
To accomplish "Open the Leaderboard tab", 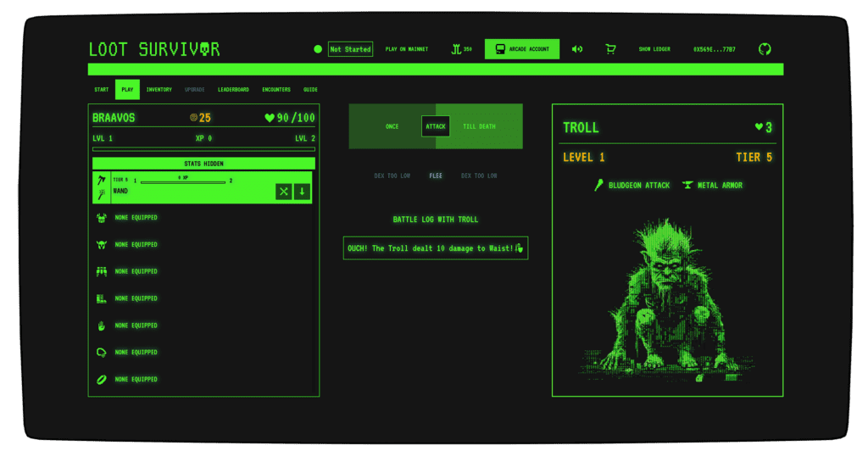I will click(x=233, y=90).
